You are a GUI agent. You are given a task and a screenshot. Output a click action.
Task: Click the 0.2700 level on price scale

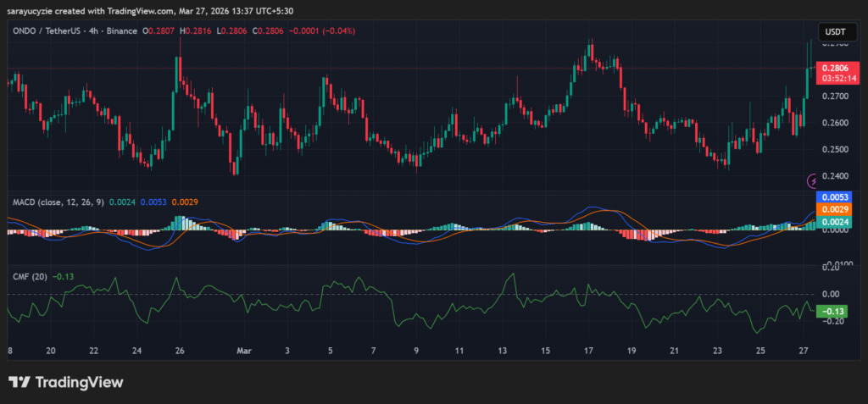coord(832,97)
